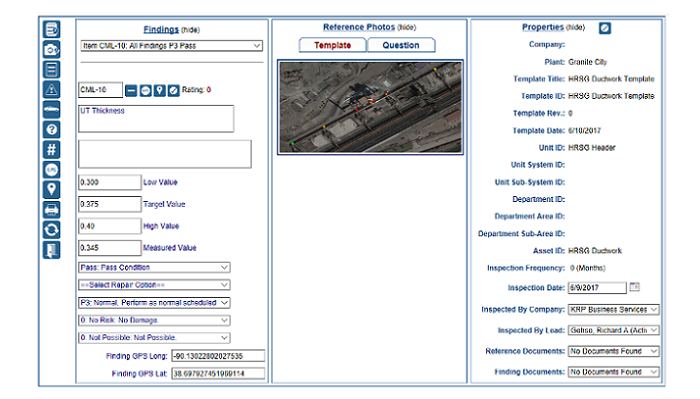Click the printer icon in the sidebar
The height and width of the screenshot is (399, 700).
[x=51, y=210]
